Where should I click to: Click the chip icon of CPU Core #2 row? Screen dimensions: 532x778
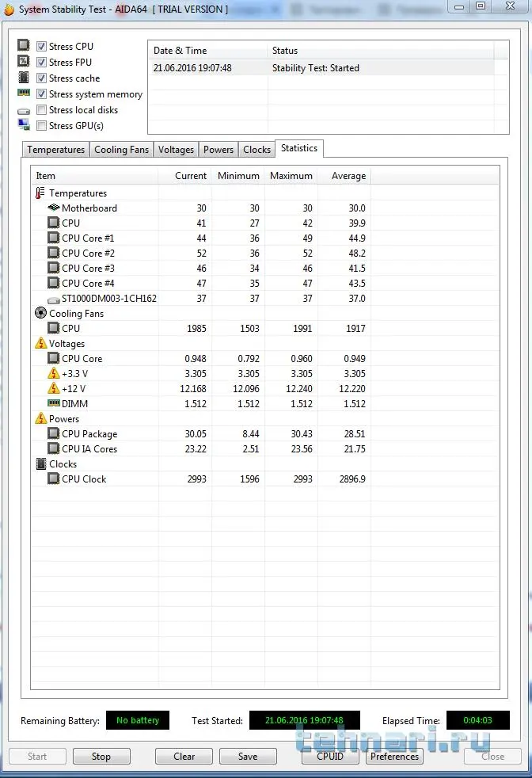point(53,253)
